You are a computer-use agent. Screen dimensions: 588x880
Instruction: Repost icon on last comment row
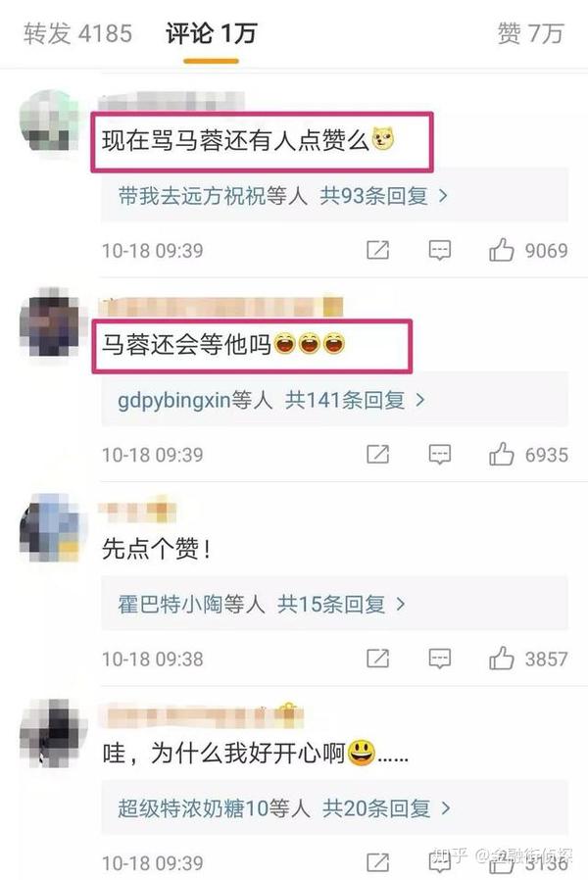(377, 862)
